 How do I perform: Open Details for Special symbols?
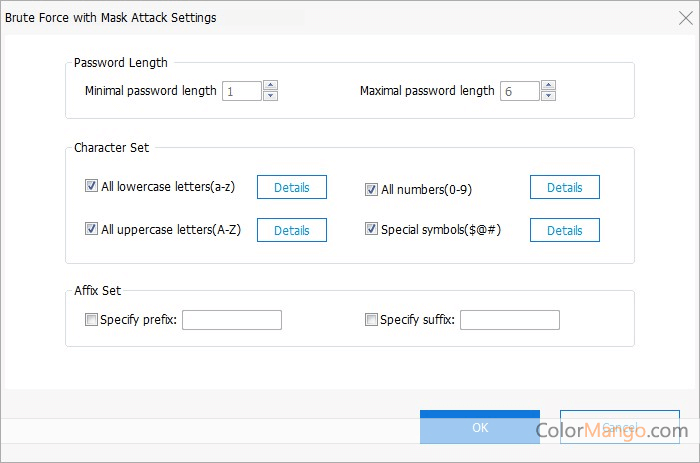point(564,230)
